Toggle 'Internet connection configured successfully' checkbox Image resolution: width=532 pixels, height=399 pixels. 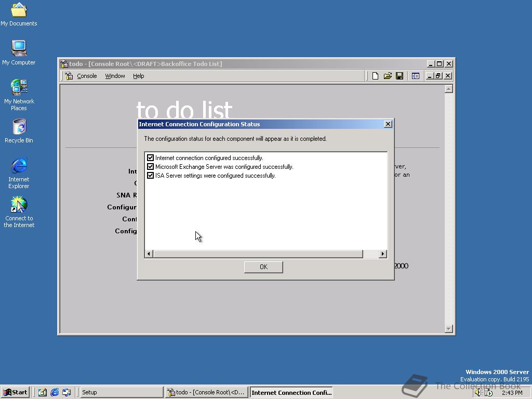[150, 158]
